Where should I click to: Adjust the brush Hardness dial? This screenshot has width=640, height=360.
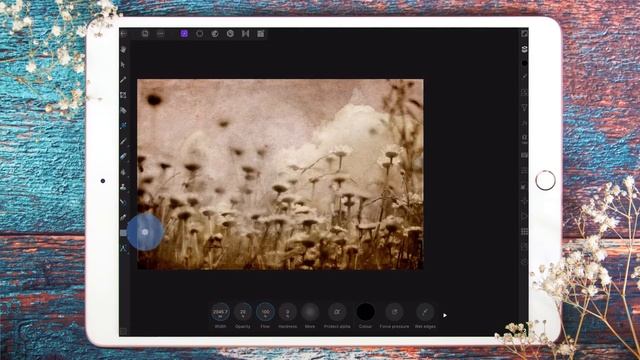[x=288, y=312]
